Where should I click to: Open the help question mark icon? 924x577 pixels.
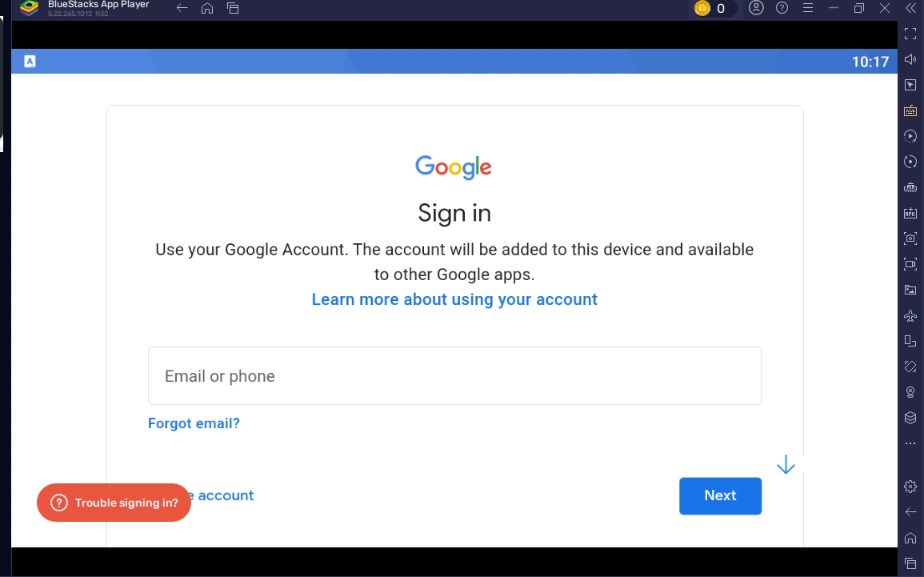coord(782,8)
